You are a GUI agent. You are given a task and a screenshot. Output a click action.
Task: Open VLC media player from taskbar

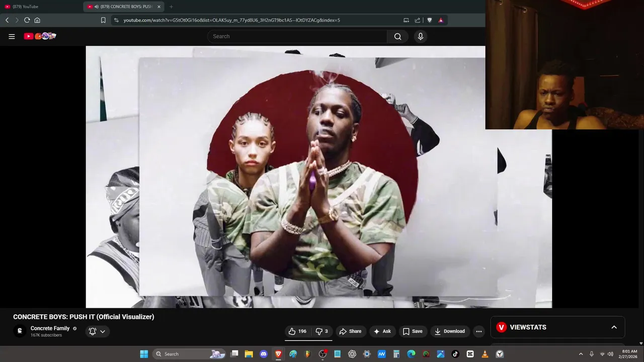click(485, 354)
